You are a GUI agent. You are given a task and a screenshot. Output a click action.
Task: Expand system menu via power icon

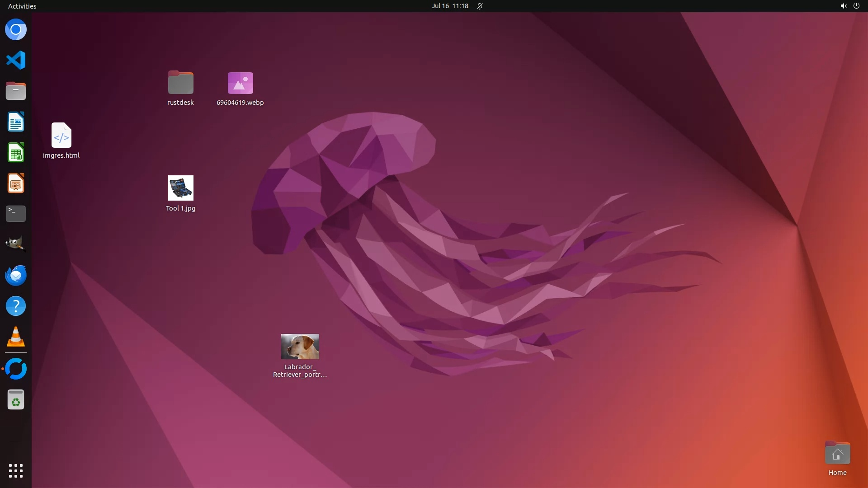click(856, 6)
